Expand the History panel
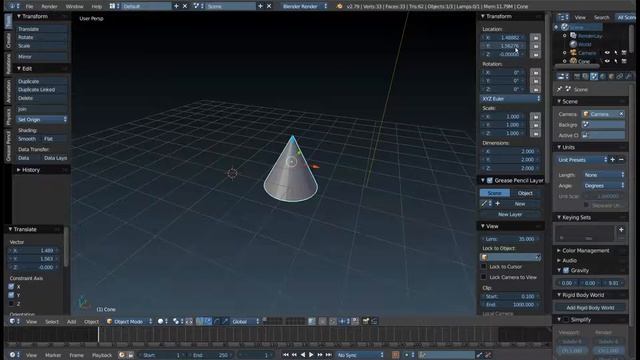Screen dimensions: 640x360 (31, 170)
